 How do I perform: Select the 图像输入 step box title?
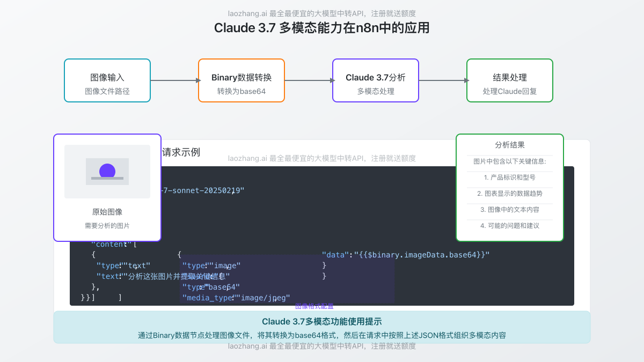click(x=107, y=78)
